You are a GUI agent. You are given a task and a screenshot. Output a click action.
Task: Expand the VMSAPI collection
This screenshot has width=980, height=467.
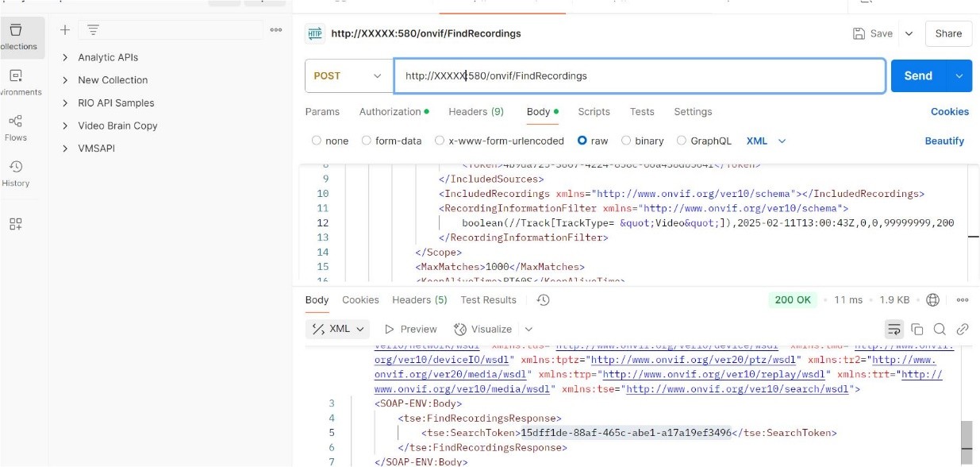pyautogui.click(x=65, y=149)
